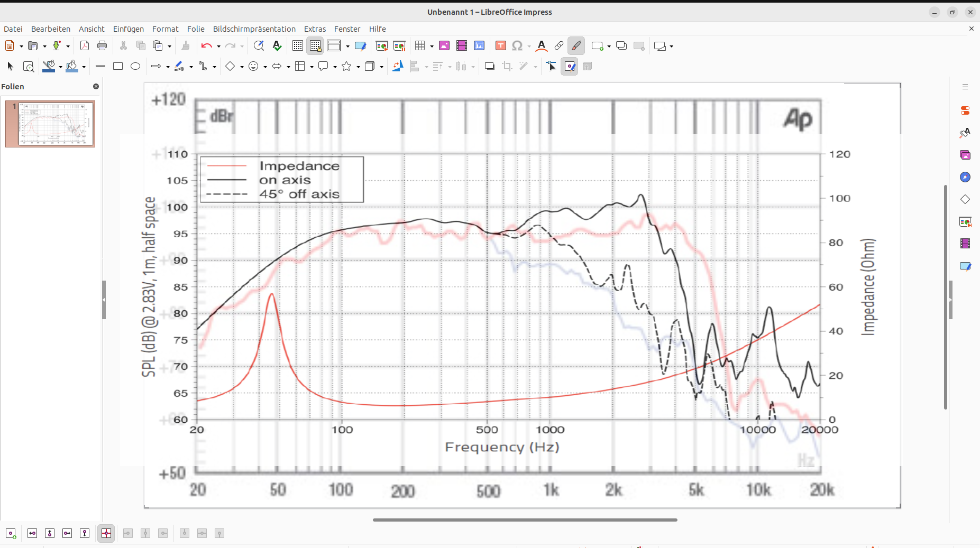Expand the Symbol Shapes dropdown arrow
The height and width of the screenshot is (548, 980).
(265, 67)
